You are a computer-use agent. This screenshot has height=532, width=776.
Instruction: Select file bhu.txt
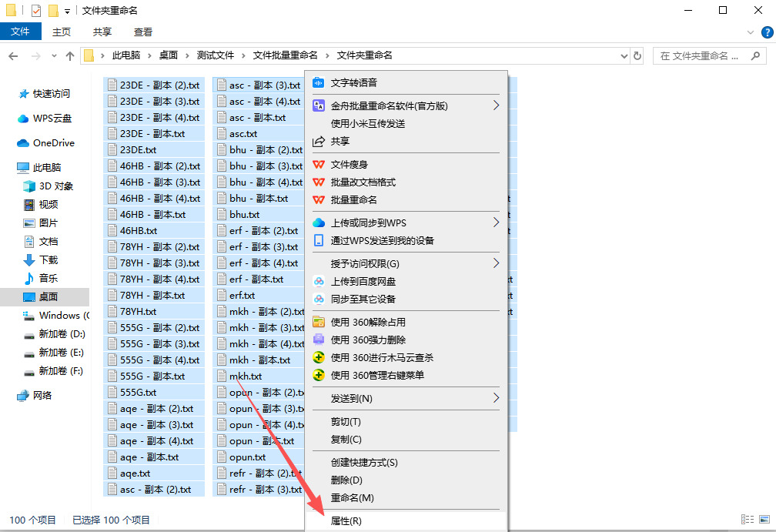click(x=260, y=215)
